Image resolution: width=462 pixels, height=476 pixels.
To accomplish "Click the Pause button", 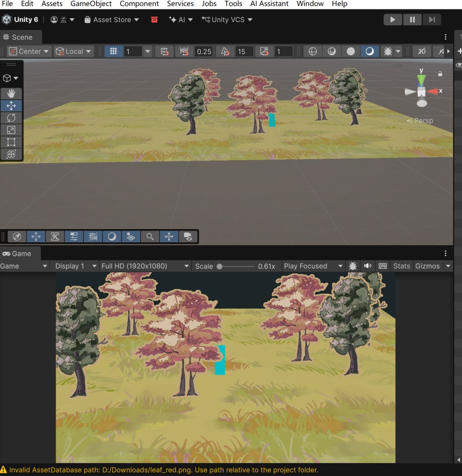I will 412,20.
